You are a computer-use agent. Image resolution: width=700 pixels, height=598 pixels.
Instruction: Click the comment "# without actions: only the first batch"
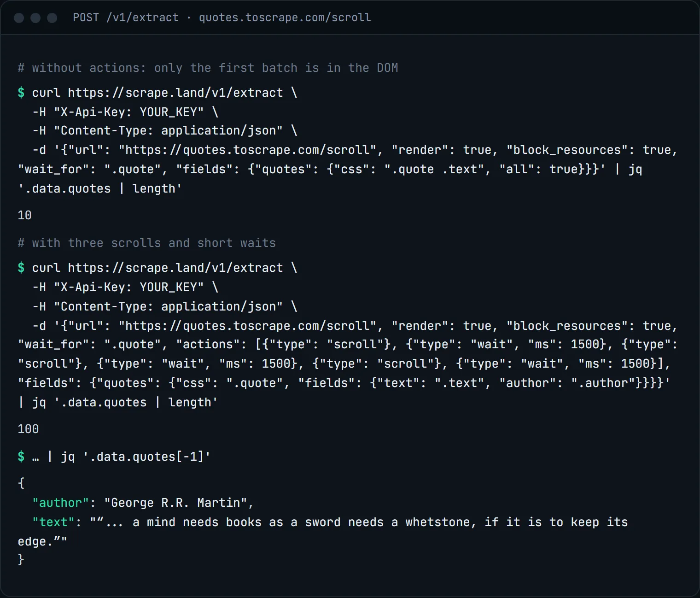coord(157,68)
